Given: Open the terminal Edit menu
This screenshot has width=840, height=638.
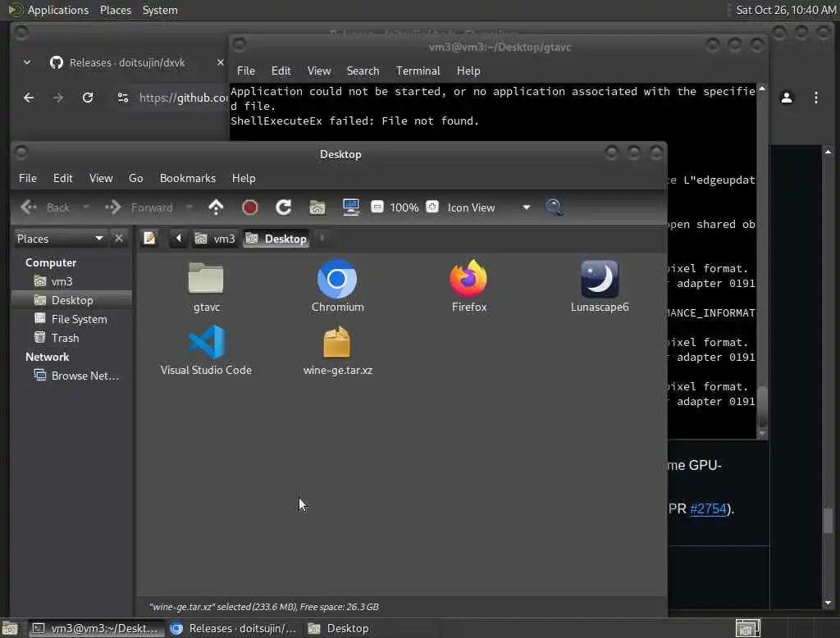Looking at the screenshot, I should click(x=281, y=71).
